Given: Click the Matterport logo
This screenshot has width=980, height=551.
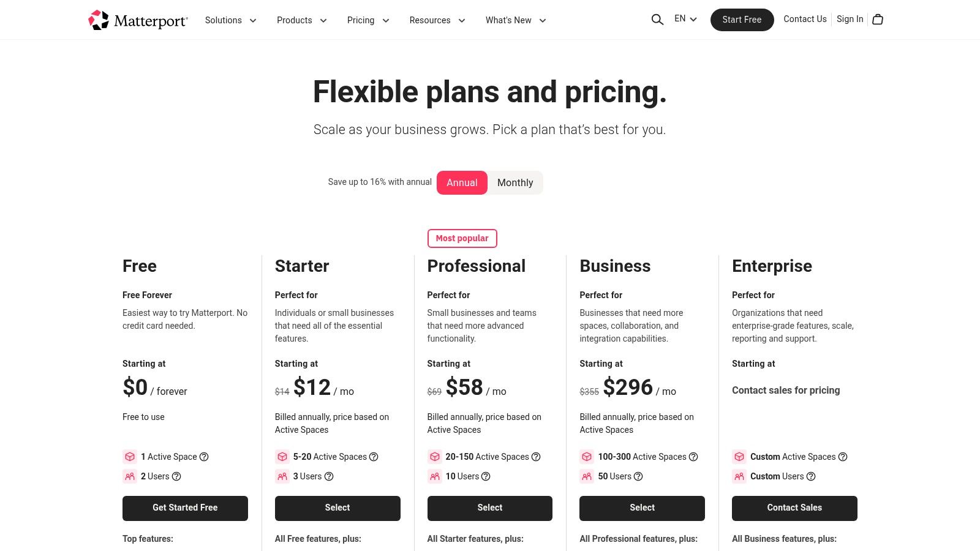Looking at the screenshot, I should coord(138,20).
